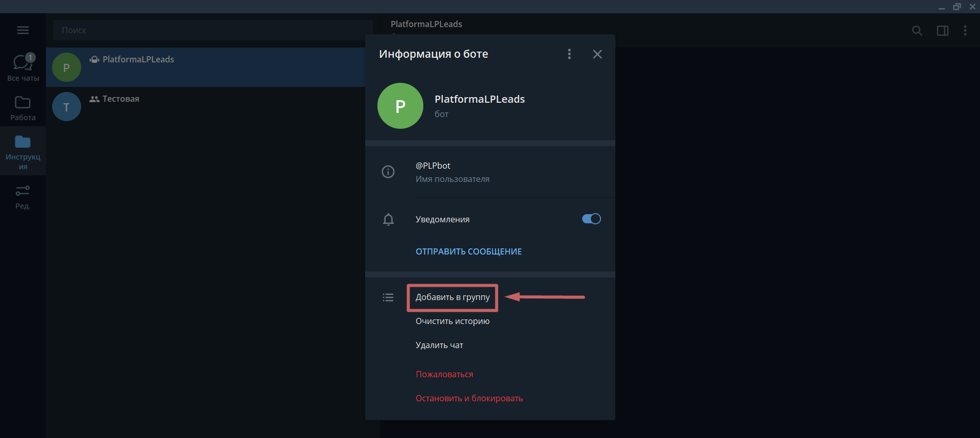Image resolution: width=980 pixels, height=438 pixels.
Task: Click the bell notifications icon
Action: 388,219
